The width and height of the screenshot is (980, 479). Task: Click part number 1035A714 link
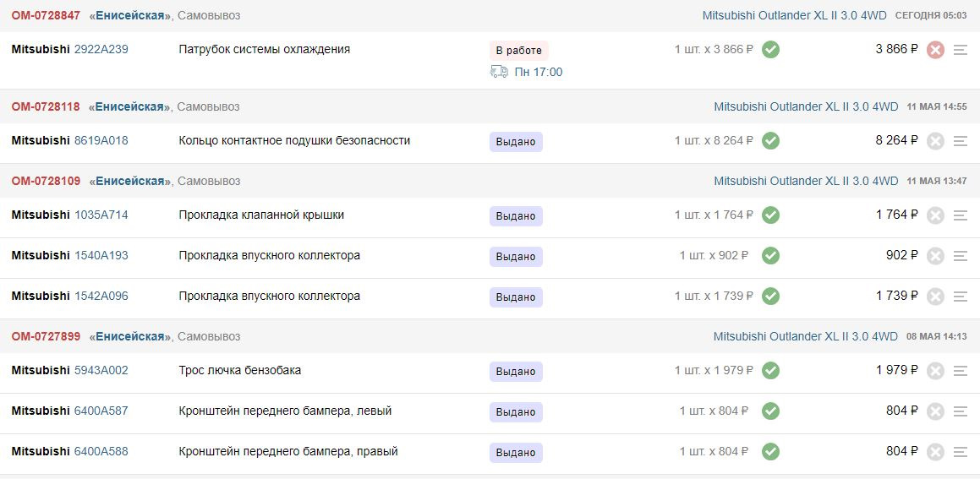(101, 215)
